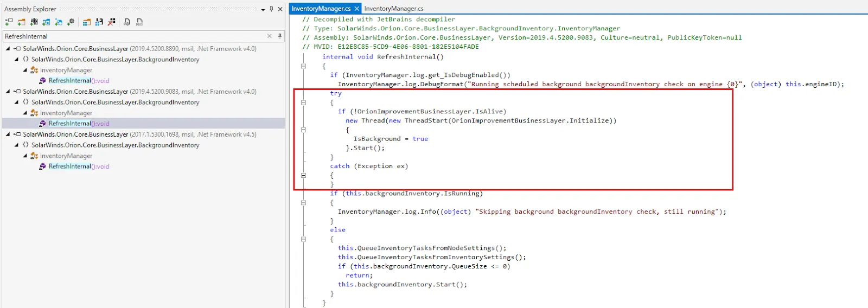This screenshot has height=308, width=868.
Task: Click the QueueInventoryTasksFromNodeSettings call
Action: coord(422,248)
